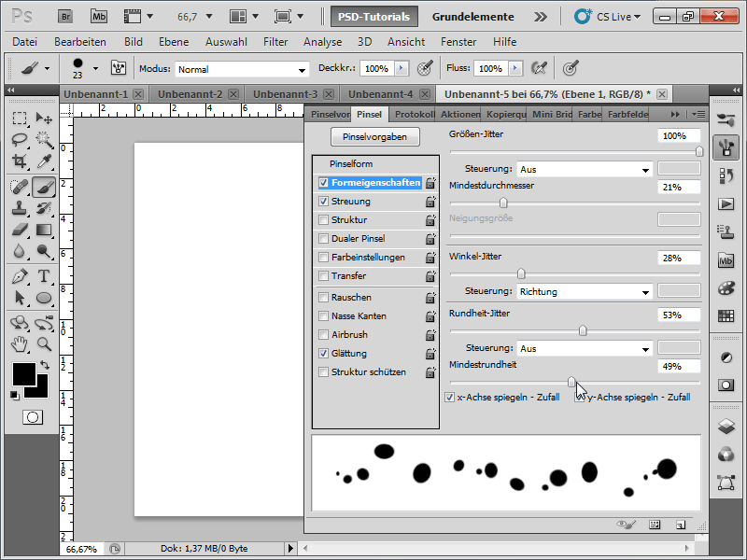Uncheck x-Achse spiegeln - Zufall
The height and width of the screenshot is (560, 747).
[449, 398]
